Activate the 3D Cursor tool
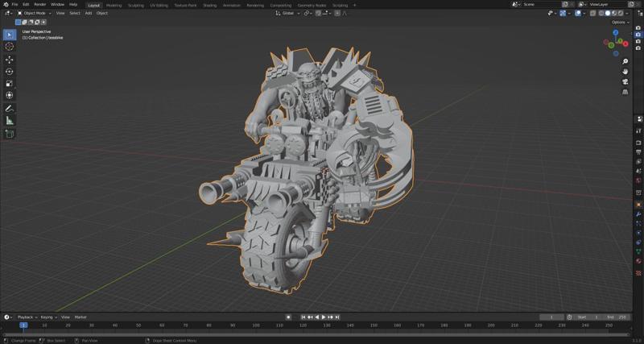This screenshot has height=344, width=644. point(10,47)
